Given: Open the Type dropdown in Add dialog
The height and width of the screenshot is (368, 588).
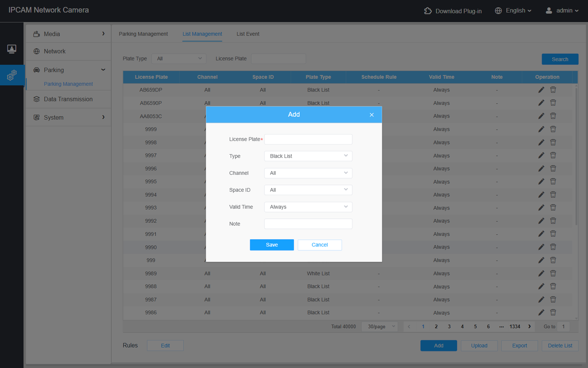Looking at the screenshot, I should [308, 156].
